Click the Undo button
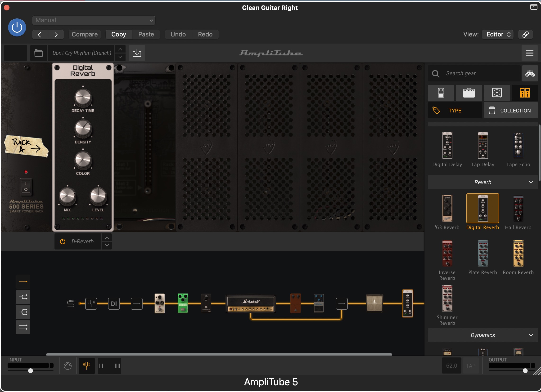The width and height of the screenshot is (541, 392). click(178, 35)
